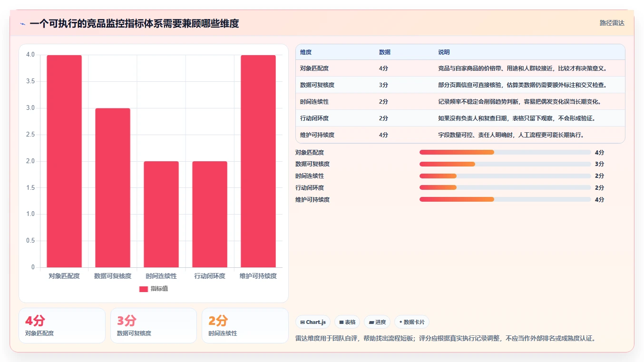Click the 对象匹配度 bar in the chart
Viewport: 644px width, 362px height.
[x=64, y=161]
